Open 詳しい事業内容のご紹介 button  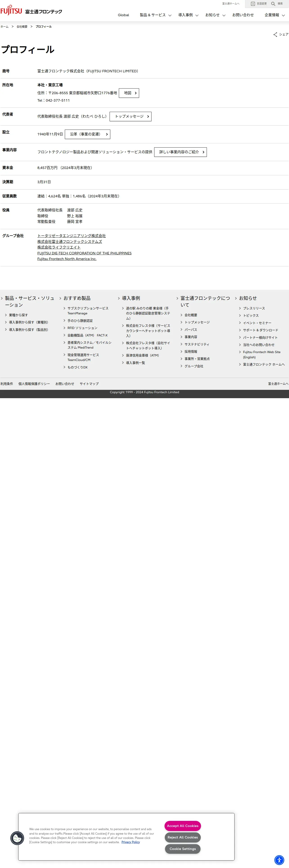(x=180, y=152)
